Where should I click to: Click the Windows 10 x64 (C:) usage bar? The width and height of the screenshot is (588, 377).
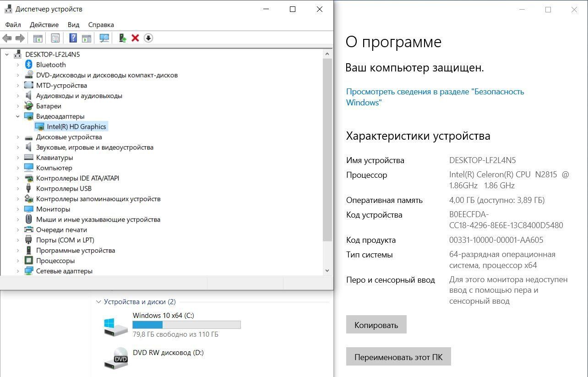(186, 325)
